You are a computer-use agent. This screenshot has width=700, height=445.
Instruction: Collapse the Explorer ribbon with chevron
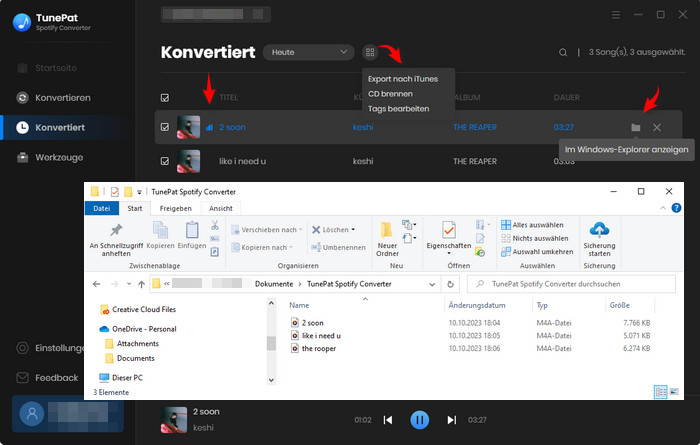pos(663,208)
